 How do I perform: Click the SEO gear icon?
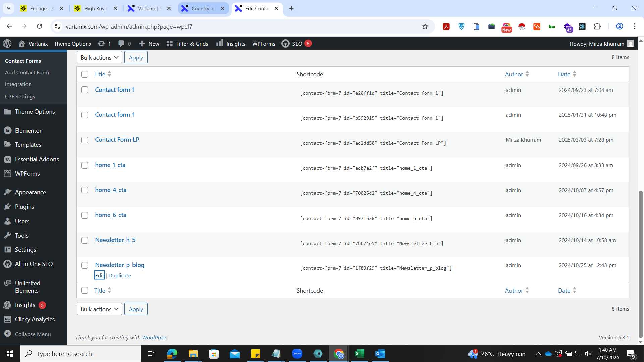click(285, 44)
